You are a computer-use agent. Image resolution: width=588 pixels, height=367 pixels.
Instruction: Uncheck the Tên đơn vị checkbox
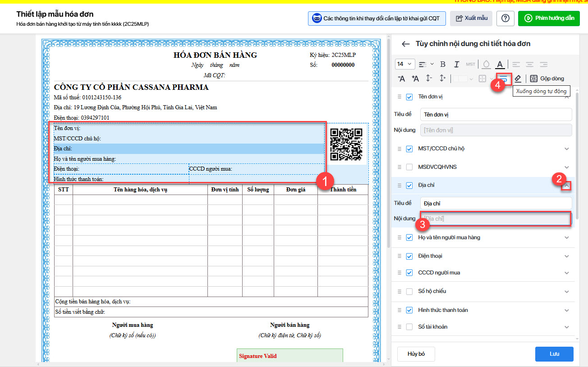409,97
